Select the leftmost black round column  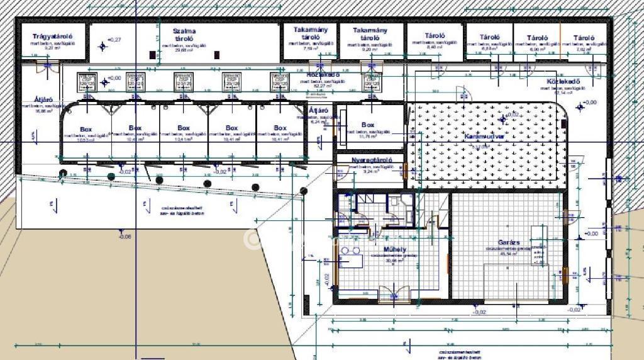click(63, 172)
